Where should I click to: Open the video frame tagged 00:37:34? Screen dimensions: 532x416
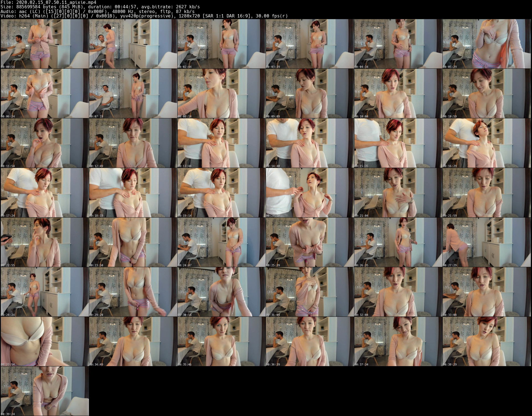click(x=398, y=341)
